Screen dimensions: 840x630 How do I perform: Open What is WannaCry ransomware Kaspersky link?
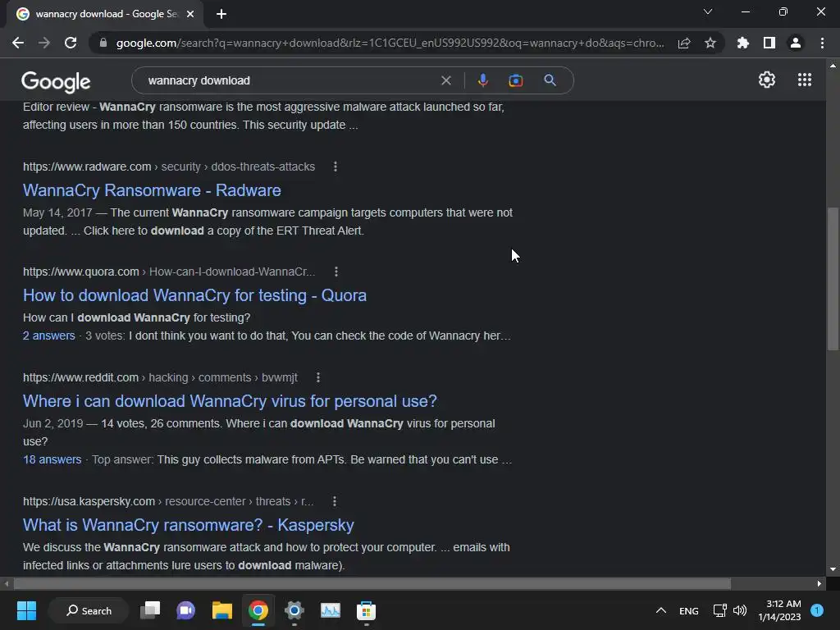[188, 525]
